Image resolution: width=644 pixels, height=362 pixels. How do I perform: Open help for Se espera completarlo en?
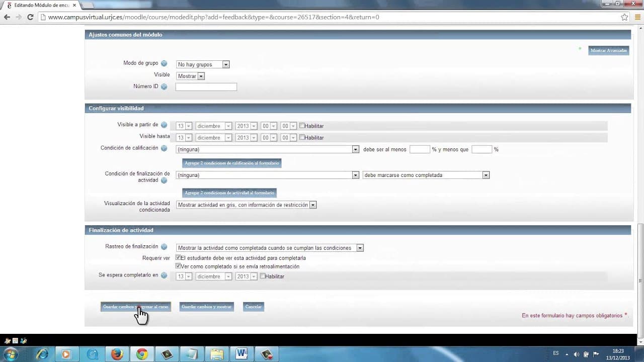click(x=164, y=276)
